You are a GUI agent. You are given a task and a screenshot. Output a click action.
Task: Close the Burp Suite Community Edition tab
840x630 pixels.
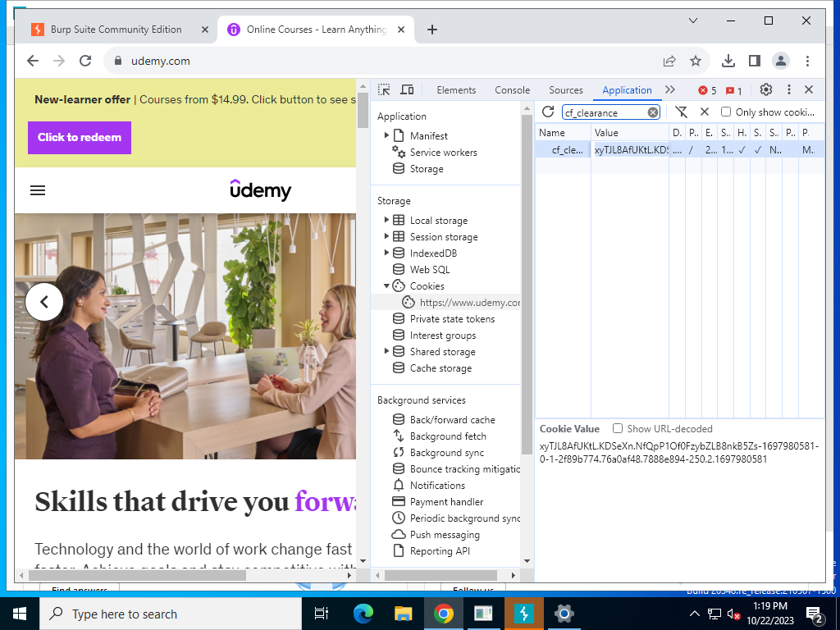204,30
